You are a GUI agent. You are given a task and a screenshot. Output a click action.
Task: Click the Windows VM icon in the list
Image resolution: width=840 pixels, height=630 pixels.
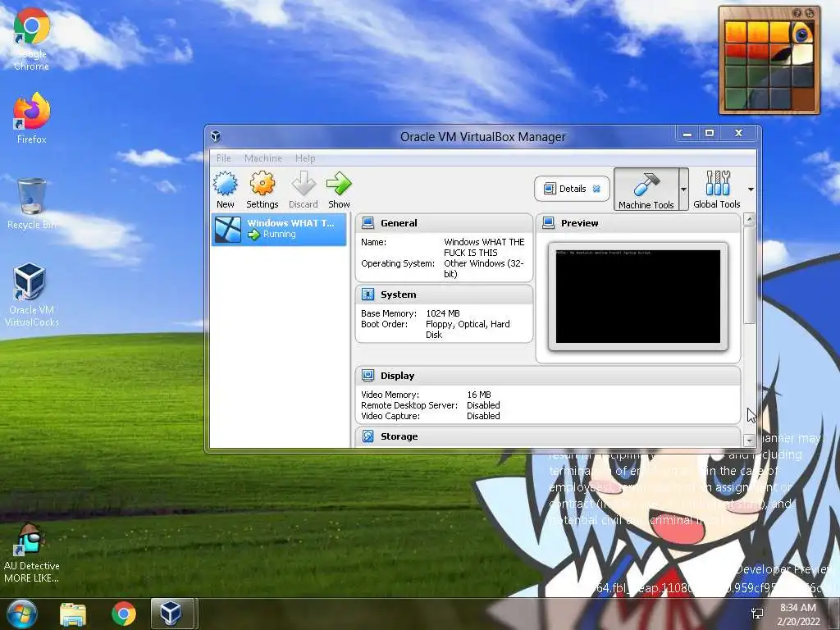coord(228,230)
